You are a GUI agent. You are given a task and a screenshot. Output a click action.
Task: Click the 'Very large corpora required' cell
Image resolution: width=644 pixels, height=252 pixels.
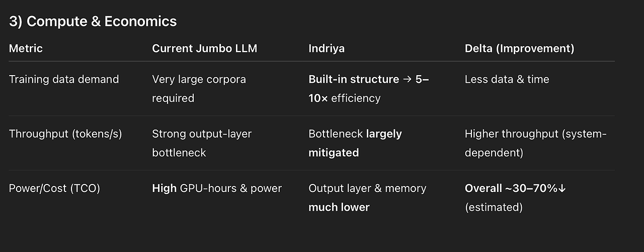click(199, 89)
